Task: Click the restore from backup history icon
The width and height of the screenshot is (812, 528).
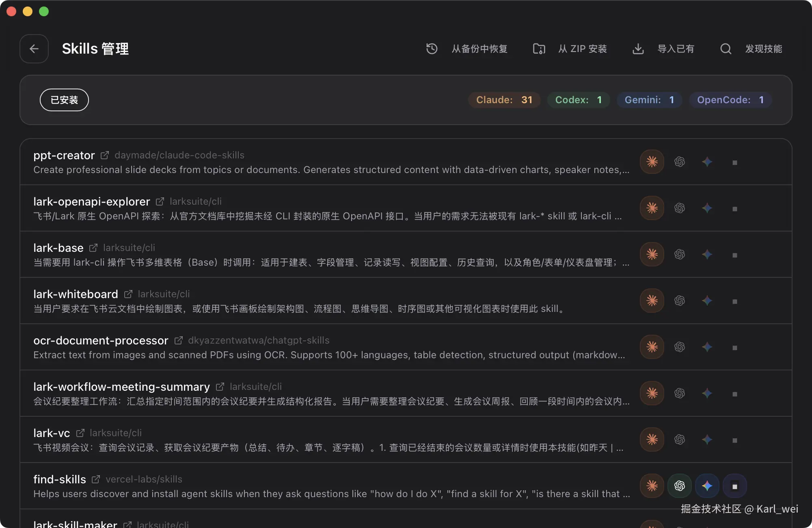Action: pos(432,49)
